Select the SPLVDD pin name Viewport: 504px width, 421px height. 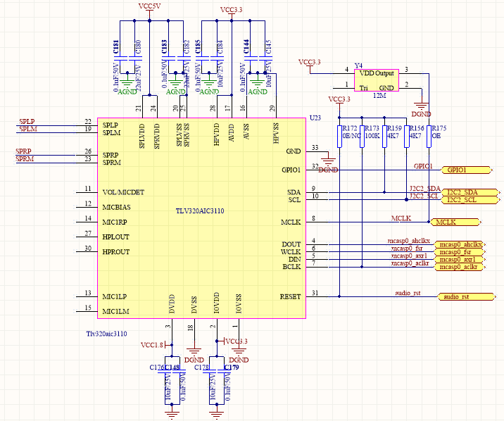[142, 136]
